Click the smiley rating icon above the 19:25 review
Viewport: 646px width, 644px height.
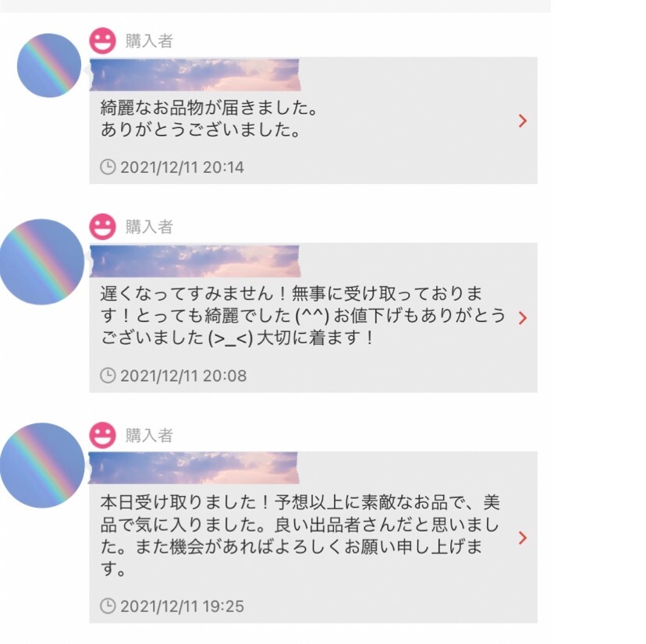pyautogui.click(x=102, y=435)
